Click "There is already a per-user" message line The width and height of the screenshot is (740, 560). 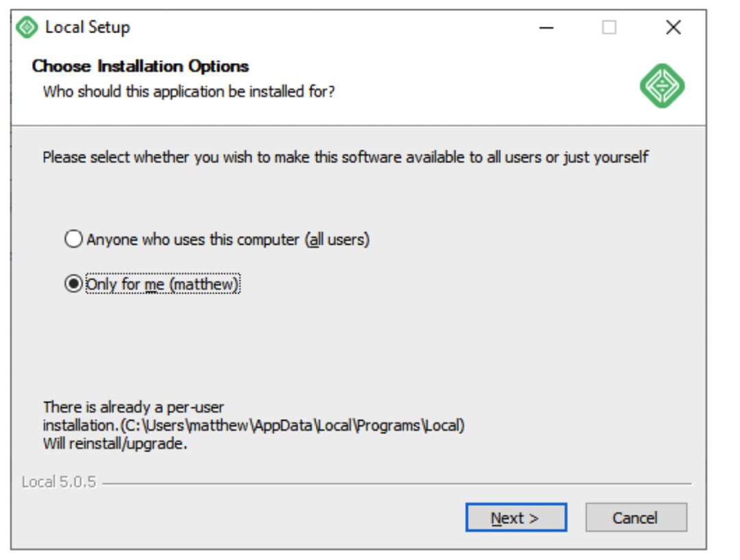[x=134, y=408]
